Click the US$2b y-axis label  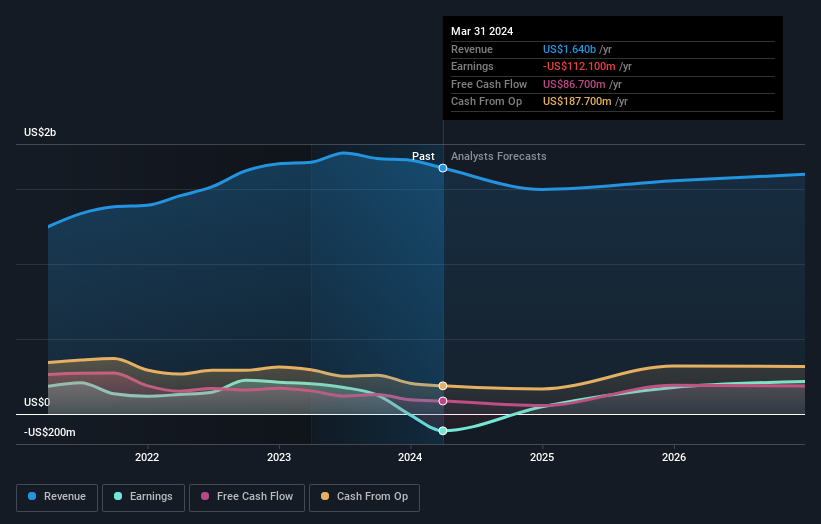tap(40, 132)
